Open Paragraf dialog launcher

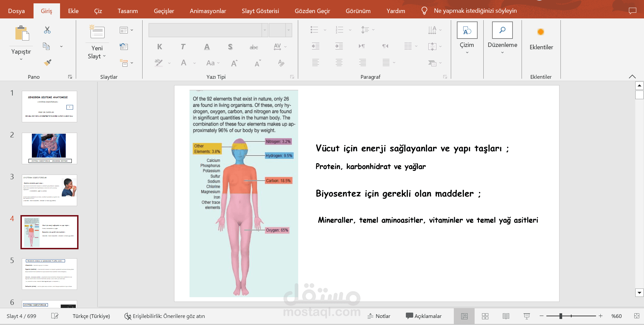pyautogui.click(x=445, y=77)
